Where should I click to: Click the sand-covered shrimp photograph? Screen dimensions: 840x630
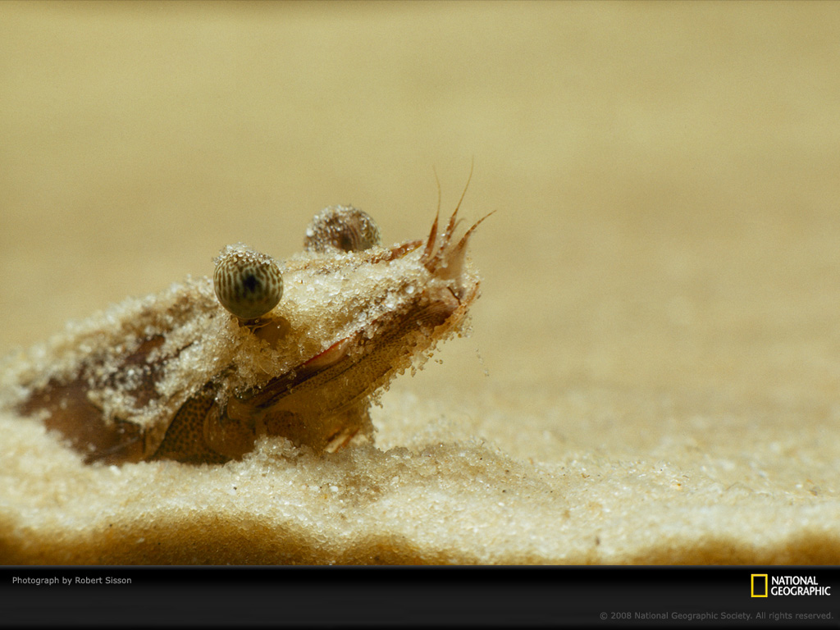pyautogui.click(x=420, y=283)
